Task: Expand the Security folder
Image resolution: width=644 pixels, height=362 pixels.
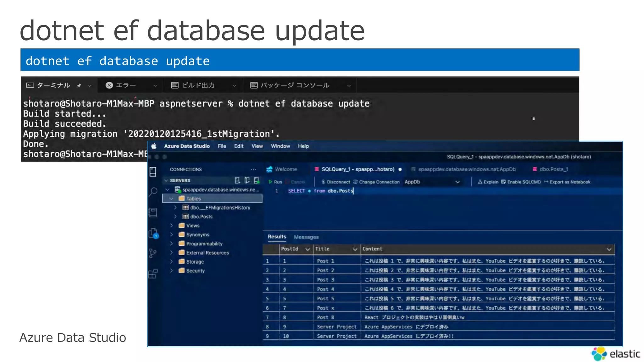Action: point(171,271)
